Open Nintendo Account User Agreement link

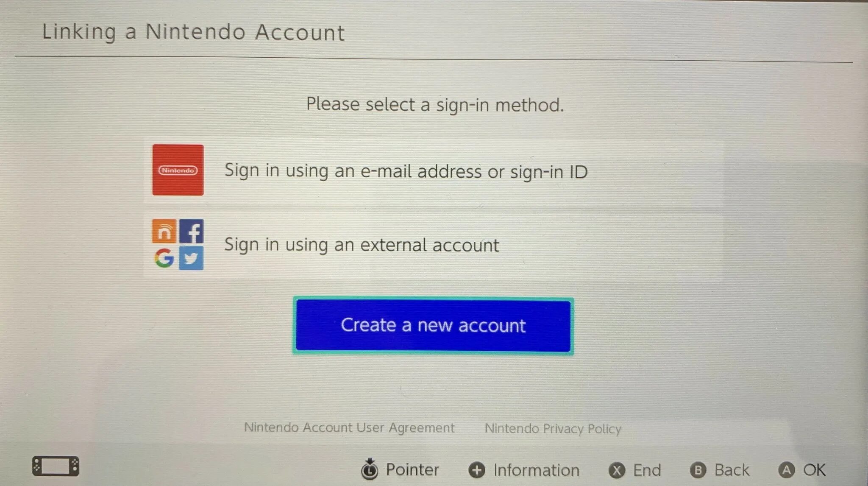click(352, 427)
